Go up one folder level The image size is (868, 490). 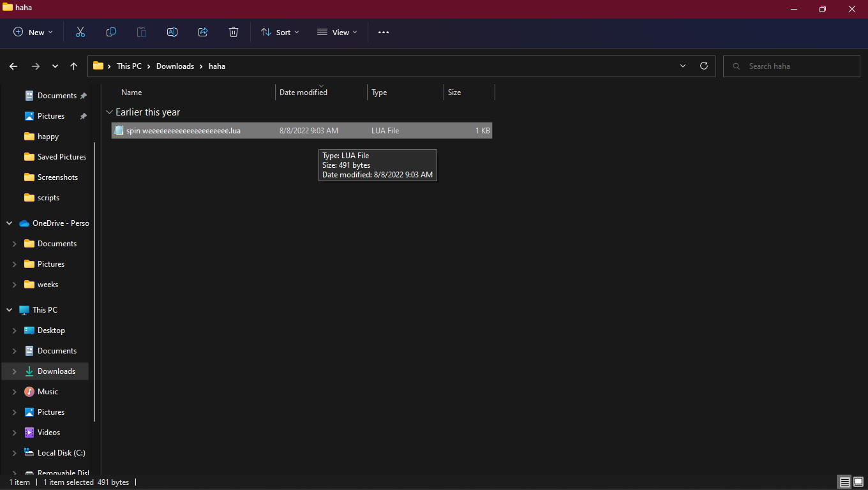pos(73,66)
